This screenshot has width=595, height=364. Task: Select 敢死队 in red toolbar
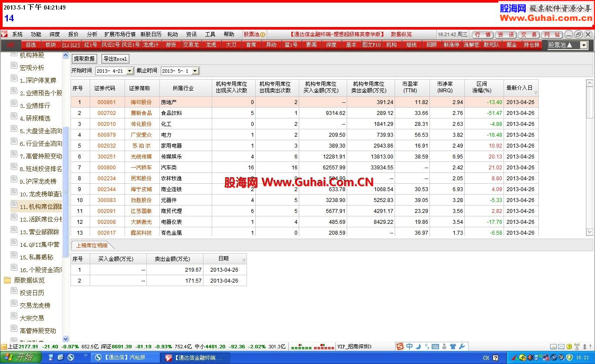pyautogui.click(x=491, y=45)
